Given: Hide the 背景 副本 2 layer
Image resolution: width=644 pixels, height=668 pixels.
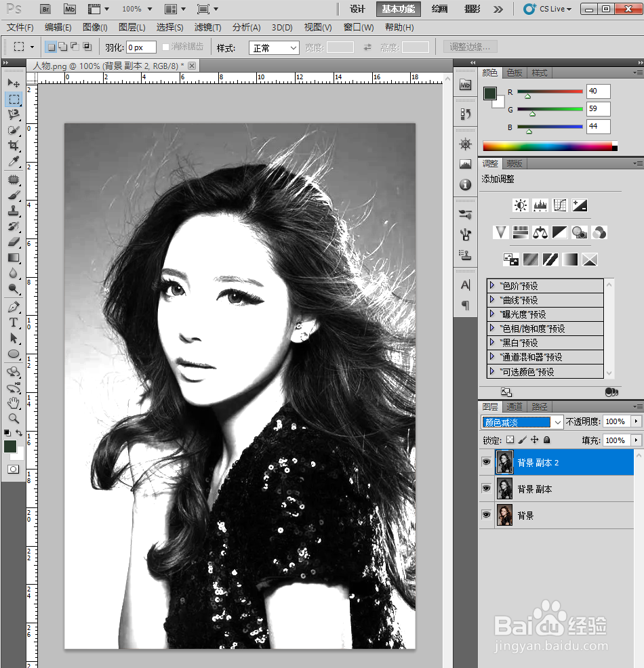Looking at the screenshot, I should (x=486, y=462).
